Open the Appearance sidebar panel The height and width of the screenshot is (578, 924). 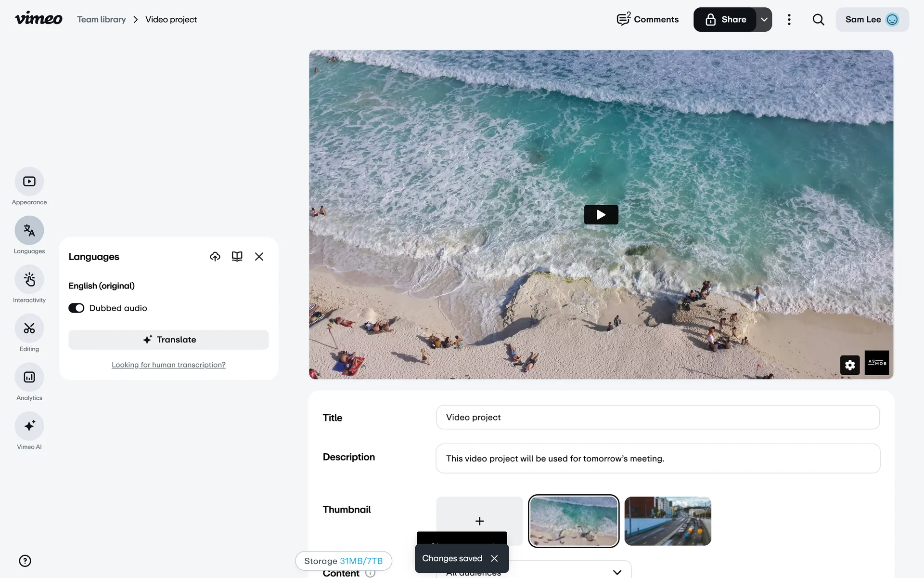click(x=29, y=182)
